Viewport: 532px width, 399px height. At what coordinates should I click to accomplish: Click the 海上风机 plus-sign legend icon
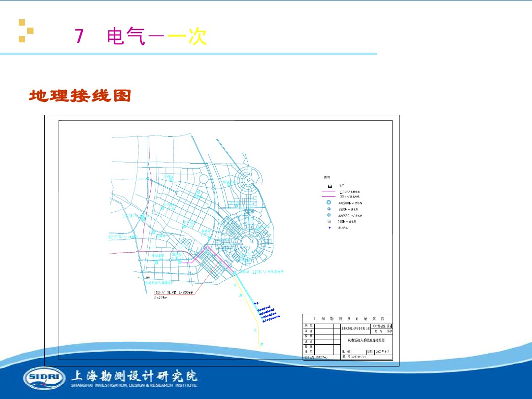pyautogui.click(x=329, y=228)
